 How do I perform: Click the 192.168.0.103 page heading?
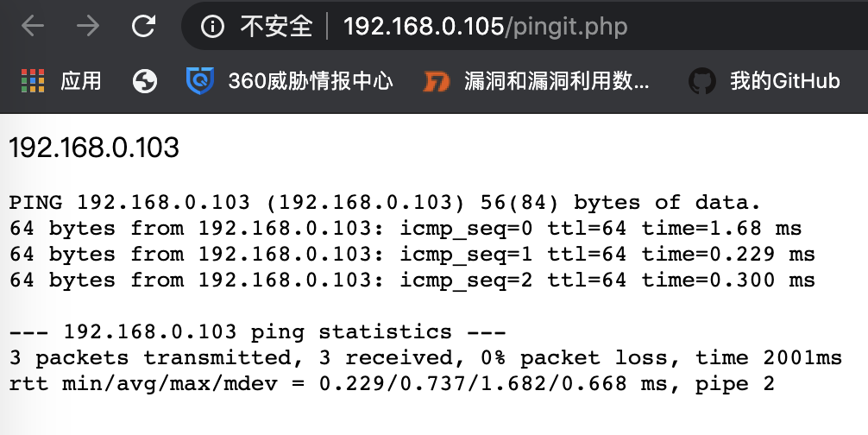pos(94,148)
